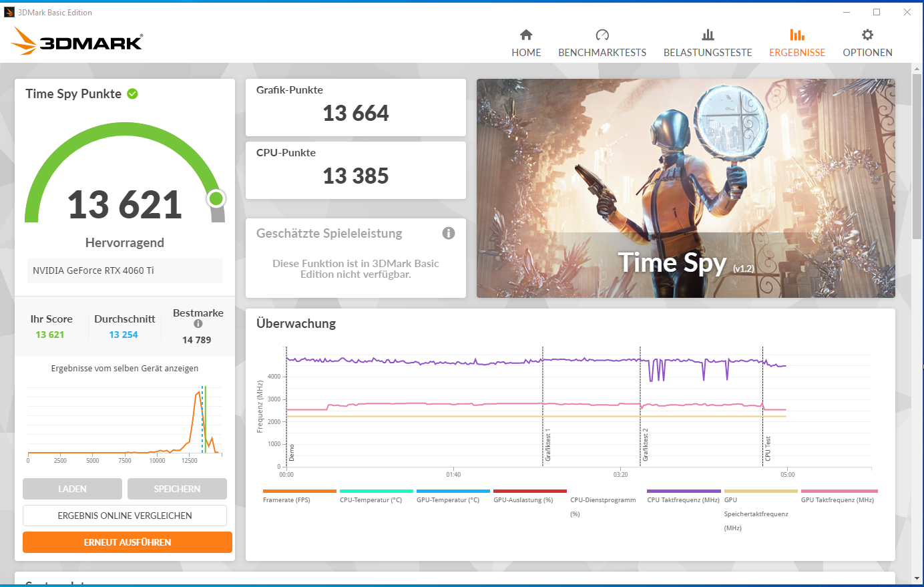Image resolution: width=924 pixels, height=587 pixels.
Task: Click the Bestmarke value 14 789
Action: (197, 340)
